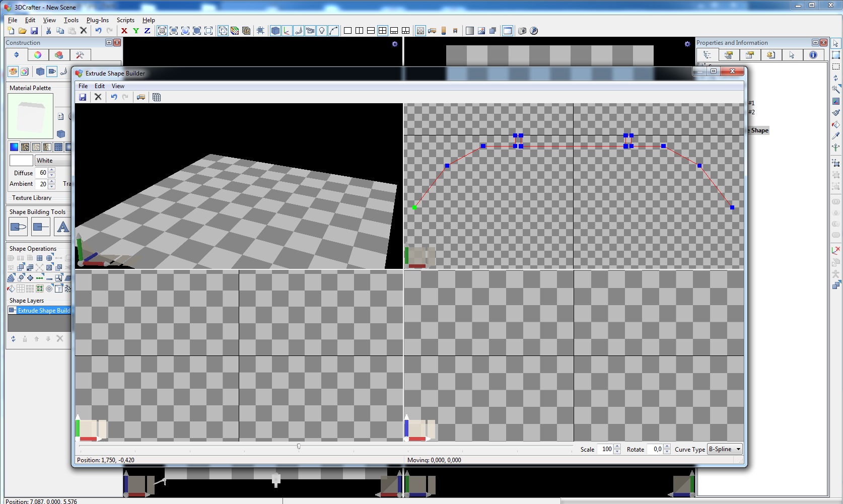The width and height of the screenshot is (843, 504).
Task: Click undo in Extrude Shape Builder toolbar
Action: tap(114, 97)
